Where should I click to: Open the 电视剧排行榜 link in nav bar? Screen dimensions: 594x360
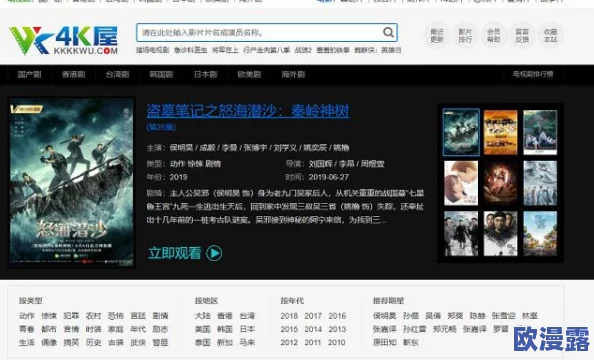(x=533, y=74)
